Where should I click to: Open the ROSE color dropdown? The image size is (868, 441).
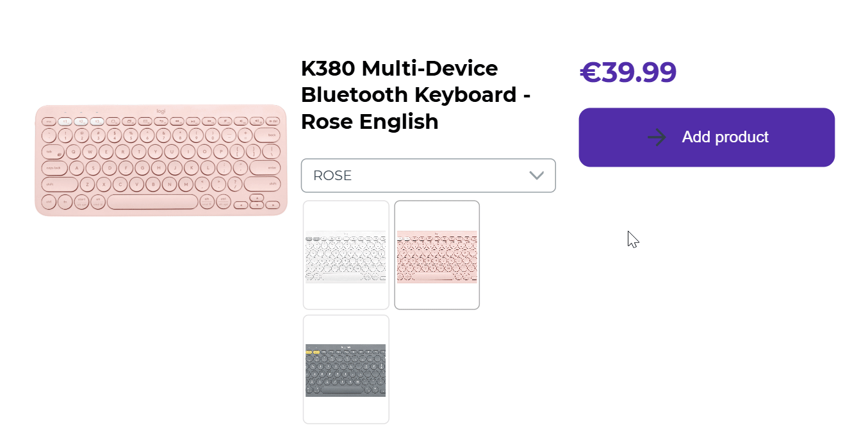tap(428, 176)
